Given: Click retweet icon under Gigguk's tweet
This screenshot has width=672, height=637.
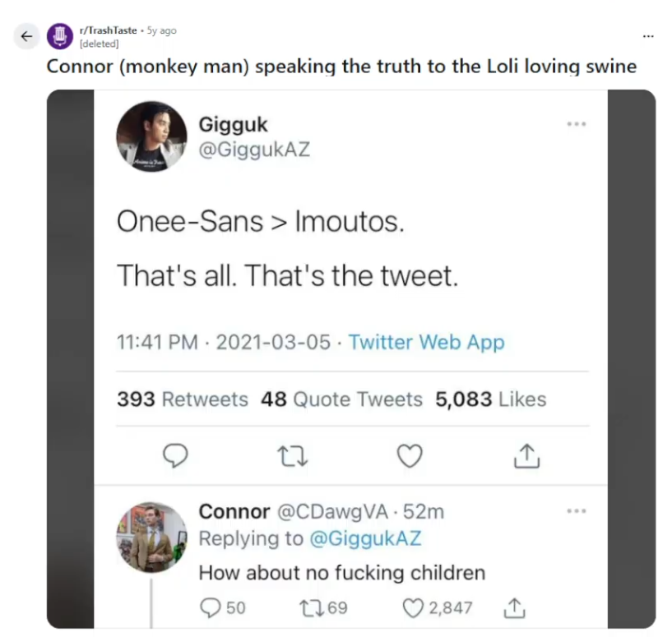Looking at the screenshot, I should [x=292, y=456].
